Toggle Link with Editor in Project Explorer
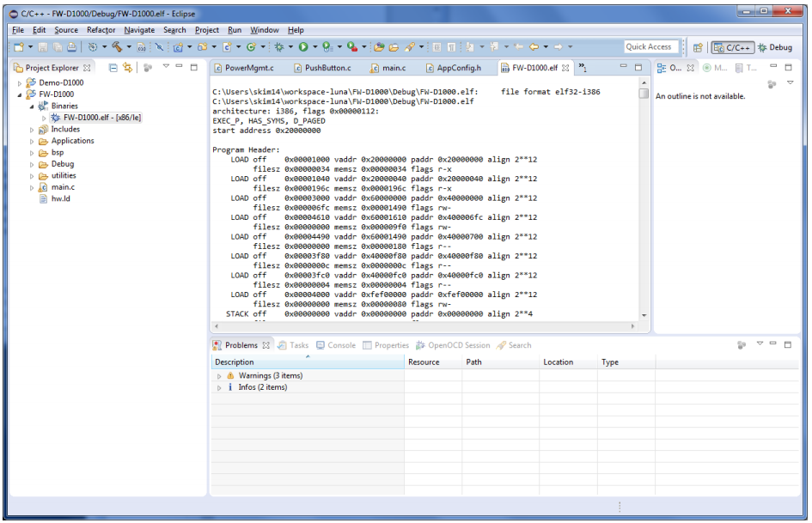The height and width of the screenshot is (523, 812). 127,68
